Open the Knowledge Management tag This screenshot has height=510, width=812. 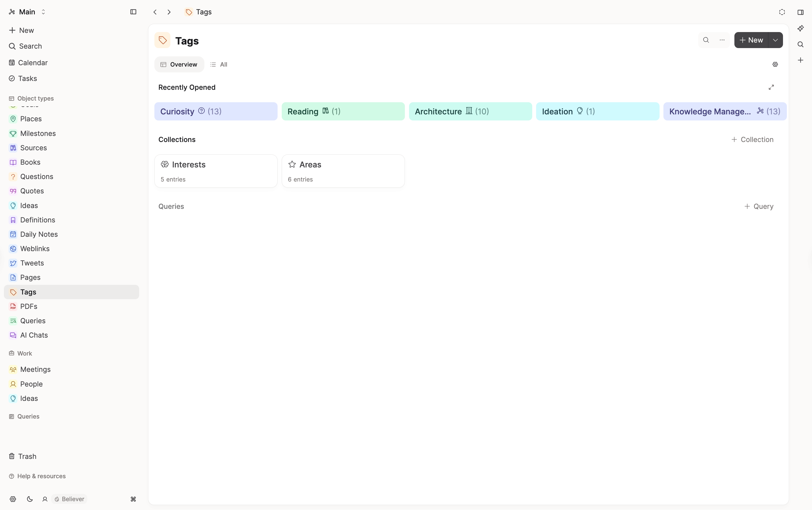tap(725, 111)
